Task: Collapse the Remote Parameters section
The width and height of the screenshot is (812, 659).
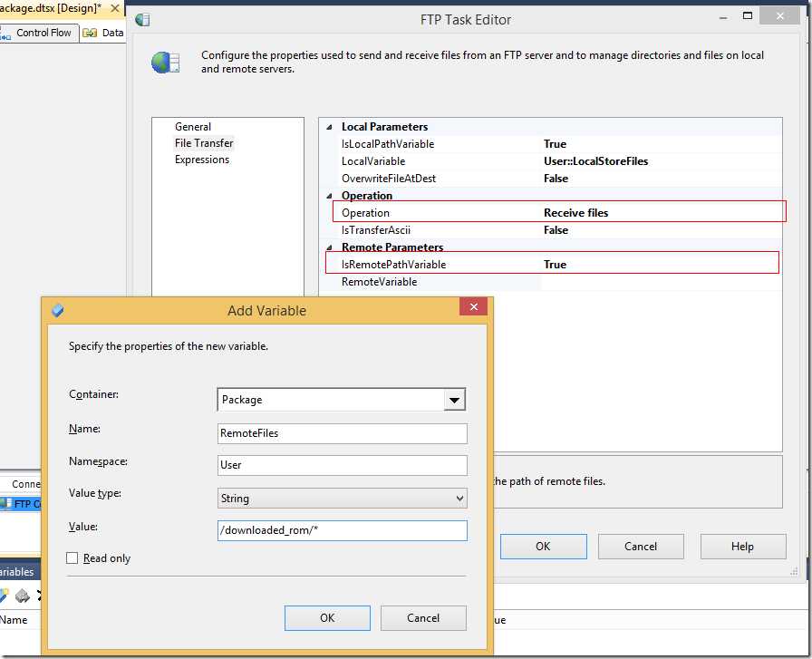Action: point(329,247)
